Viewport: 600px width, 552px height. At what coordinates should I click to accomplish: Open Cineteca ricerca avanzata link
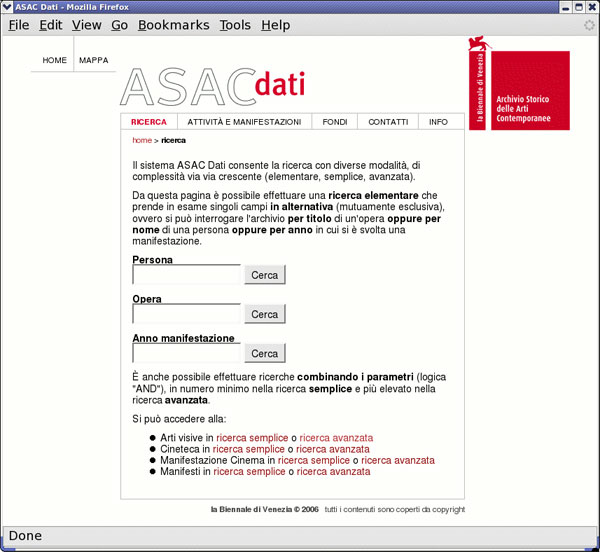coord(333,449)
